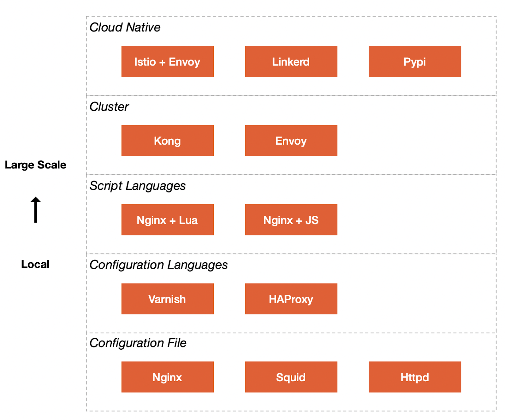
Task: Click the Local label
Action: pyautogui.click(x=35, y=264)
